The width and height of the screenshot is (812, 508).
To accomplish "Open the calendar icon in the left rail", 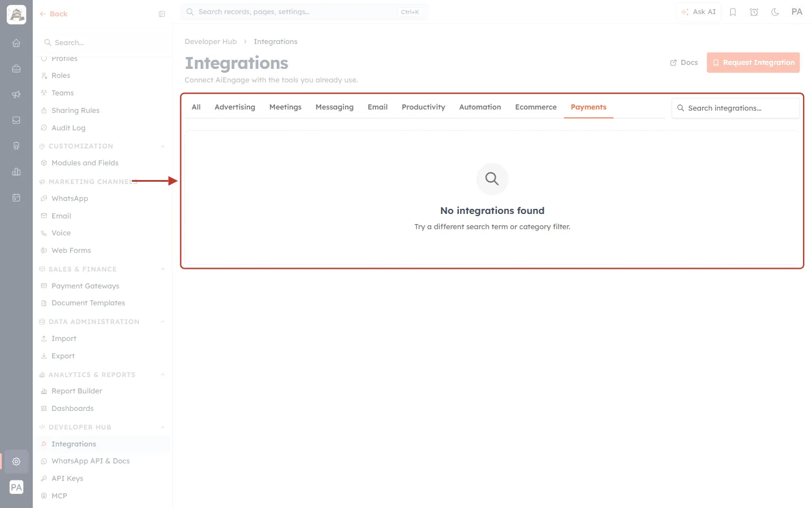I will (x=16, y=198).
